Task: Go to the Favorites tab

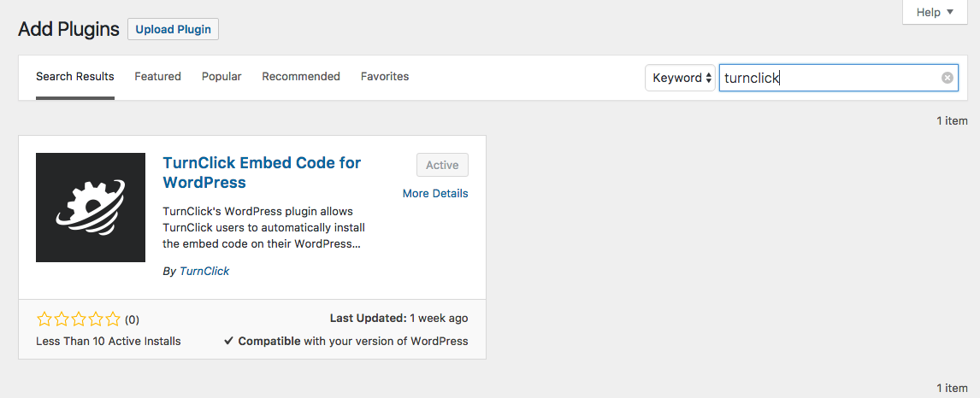Action: click(384, 76)
